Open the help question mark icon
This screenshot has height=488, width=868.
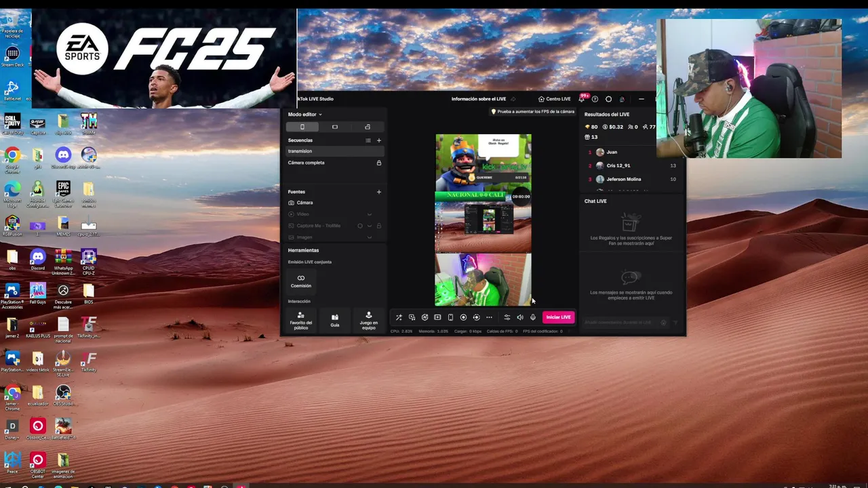(595, 99)
